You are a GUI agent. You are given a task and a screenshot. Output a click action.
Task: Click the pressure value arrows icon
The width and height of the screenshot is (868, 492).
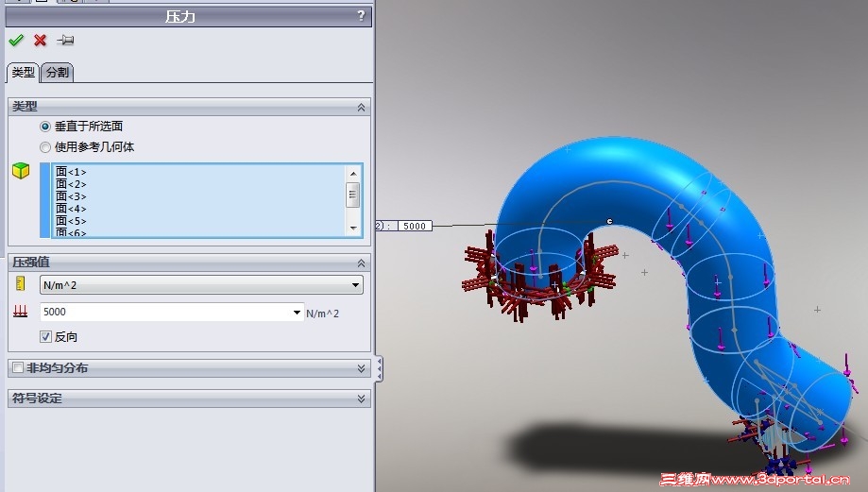click(x=21, y=312)
